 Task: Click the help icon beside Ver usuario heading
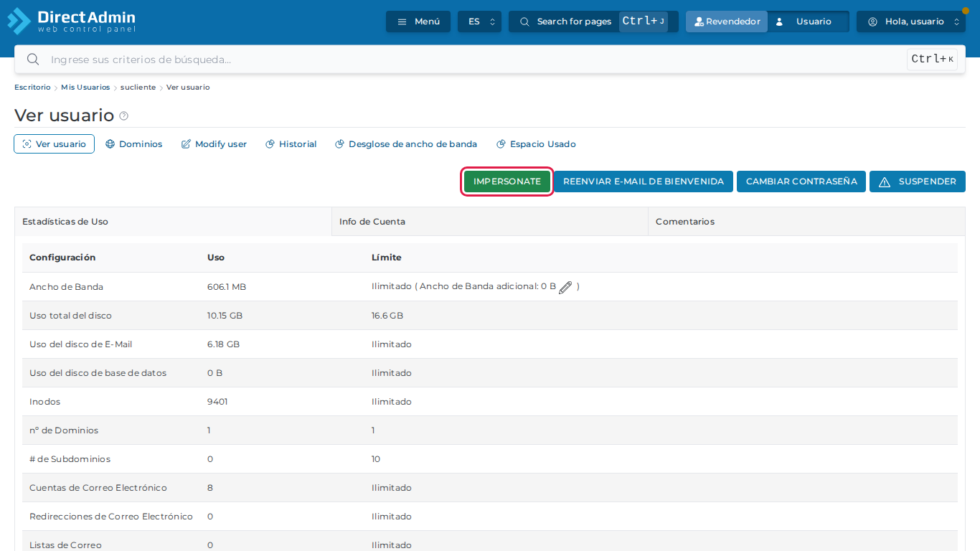[124, 116]
